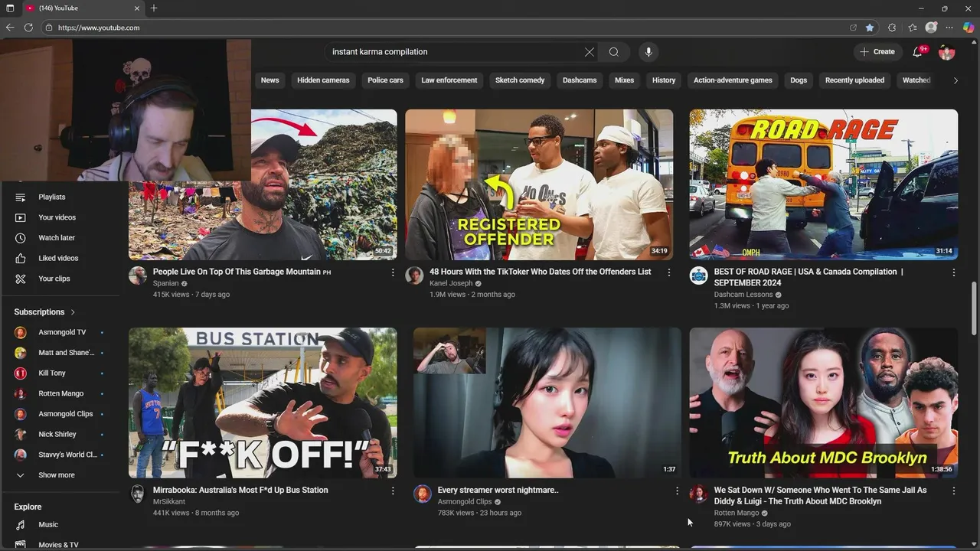The height and width of the screenshot is (551, 980).
Task: Open Kanel Joseph channel link
Action: pos(451,283)
